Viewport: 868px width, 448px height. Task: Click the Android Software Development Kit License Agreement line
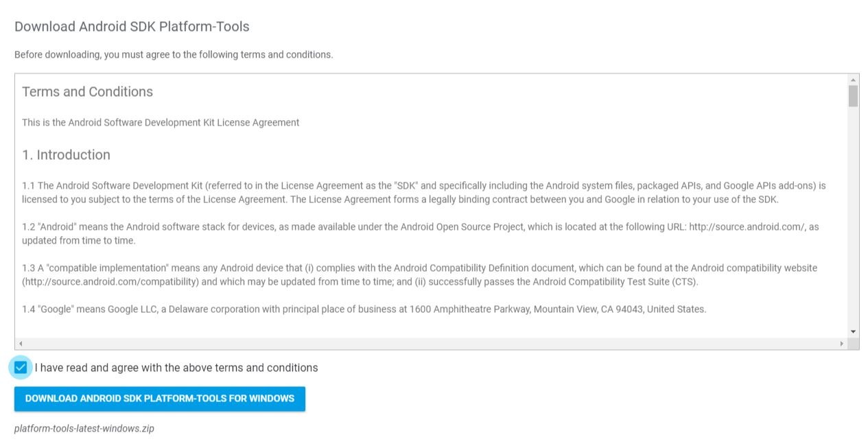pyautogui.click(x=161, y=122)
